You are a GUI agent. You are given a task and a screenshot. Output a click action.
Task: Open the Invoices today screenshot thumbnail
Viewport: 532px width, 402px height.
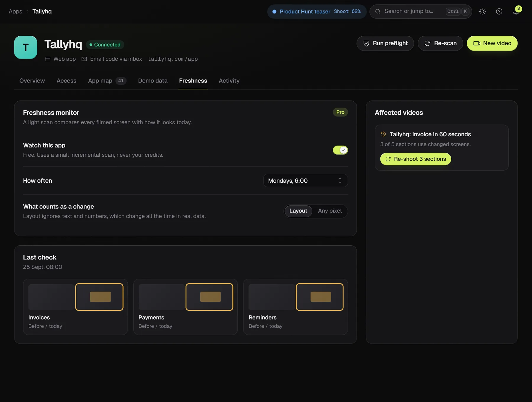coord(99,297)
